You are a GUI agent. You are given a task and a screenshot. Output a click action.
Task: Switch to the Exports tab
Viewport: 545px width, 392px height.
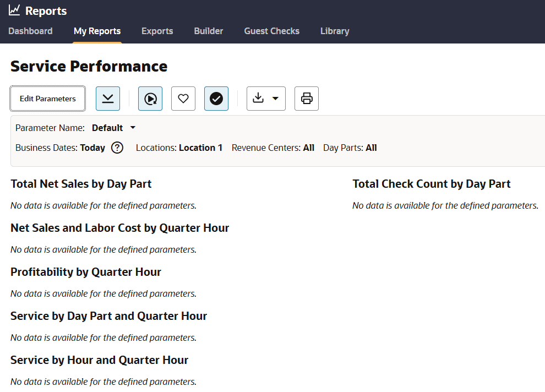click(157, 31)
